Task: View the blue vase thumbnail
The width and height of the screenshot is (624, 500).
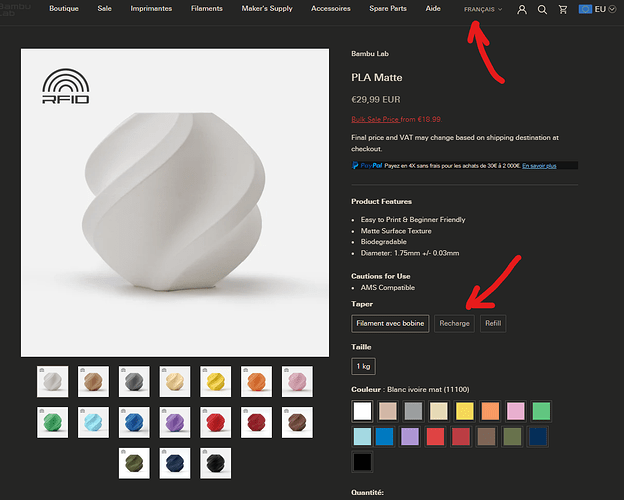Action: 134,422
